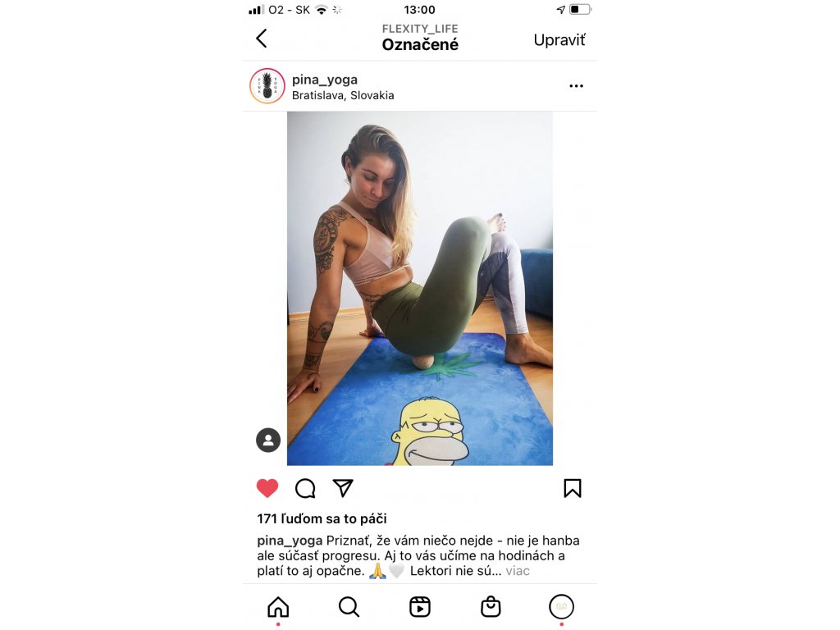The width and height of the screenshot is (840, 630).
Task: Open Bratislava, Slovakia location link
Action: 343,95
